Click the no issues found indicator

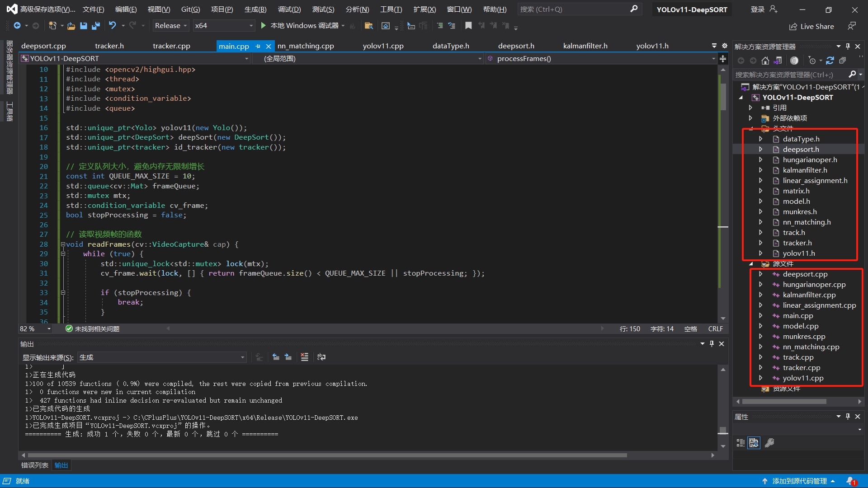click(93, 329)
